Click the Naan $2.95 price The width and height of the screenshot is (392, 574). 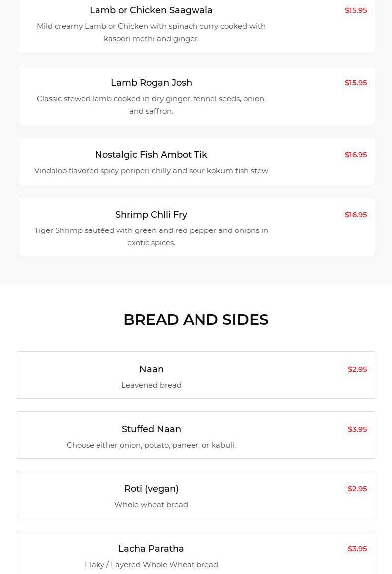357,369
